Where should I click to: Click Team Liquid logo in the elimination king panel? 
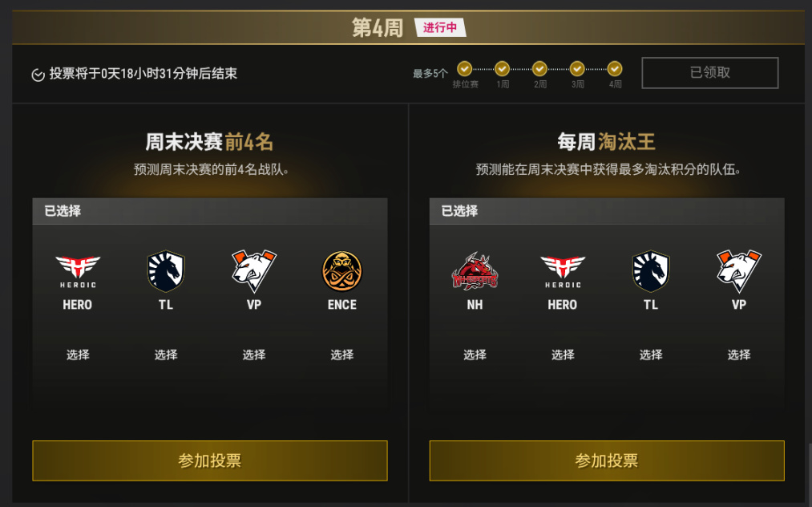[x=651, y=271]
